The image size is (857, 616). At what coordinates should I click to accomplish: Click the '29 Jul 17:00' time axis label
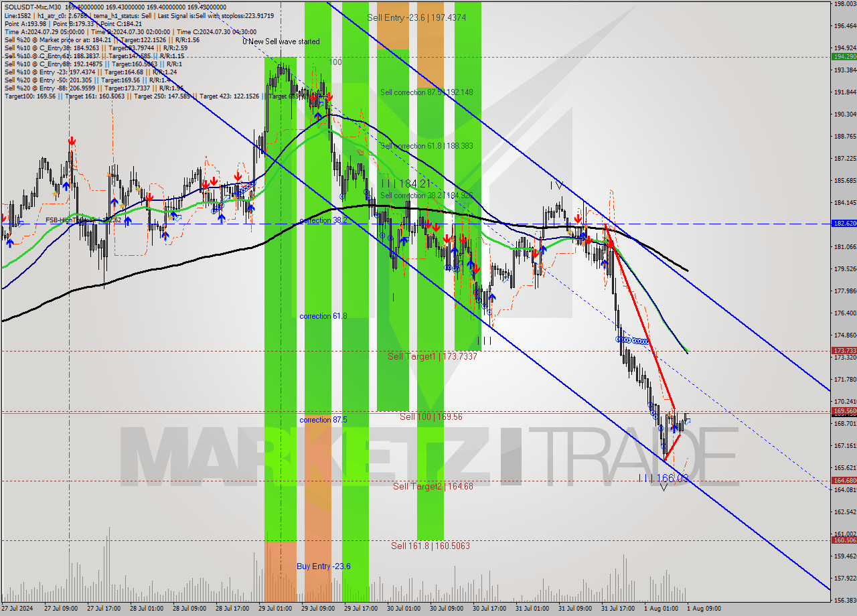tap(360, 609)
